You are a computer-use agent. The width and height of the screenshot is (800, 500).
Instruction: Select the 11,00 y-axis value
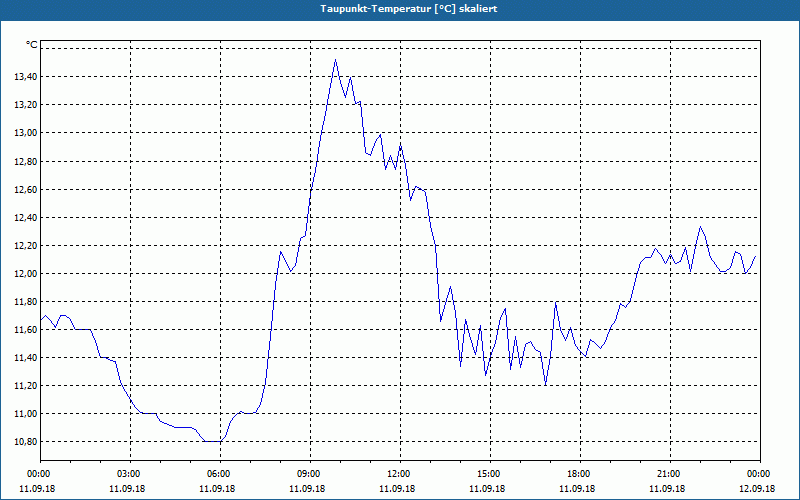tap(25, 414)
